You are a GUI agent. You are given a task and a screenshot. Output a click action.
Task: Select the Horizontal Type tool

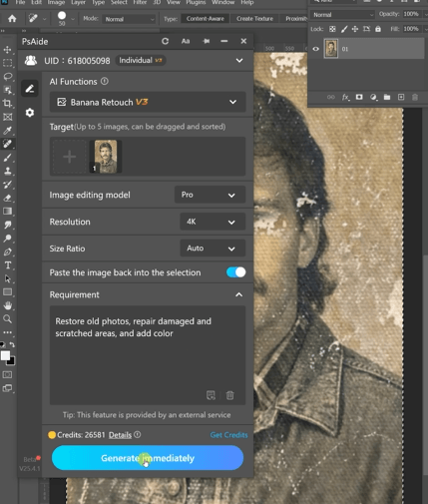tap(7, 265)
